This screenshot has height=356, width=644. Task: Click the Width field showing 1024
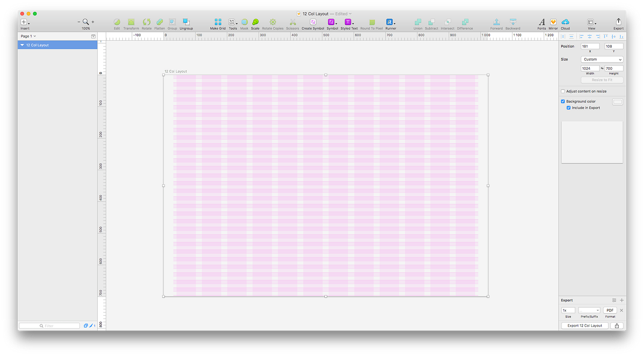pyautogui.click(x=590, y=68)
